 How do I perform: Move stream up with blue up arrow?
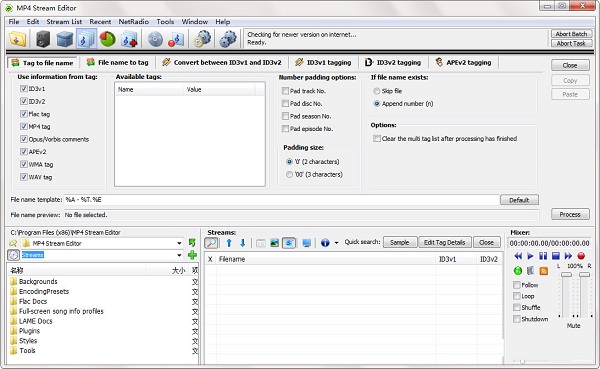(229, 243)
